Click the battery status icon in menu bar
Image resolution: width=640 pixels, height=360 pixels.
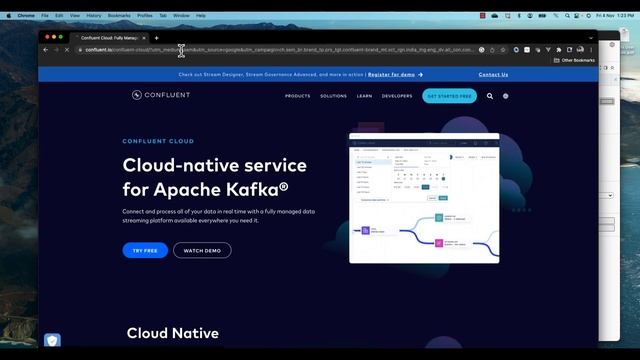pyautogui.click(x=542, y=16)
